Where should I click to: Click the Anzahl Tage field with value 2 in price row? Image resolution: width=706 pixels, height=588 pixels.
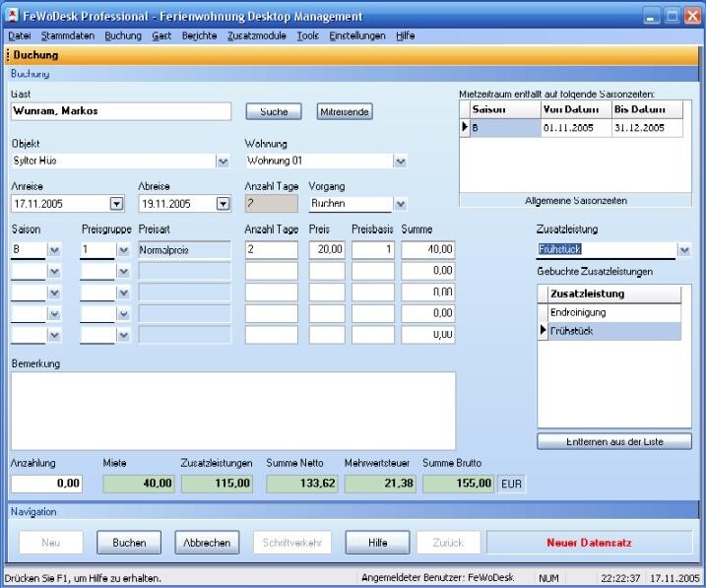click(272, 250)
